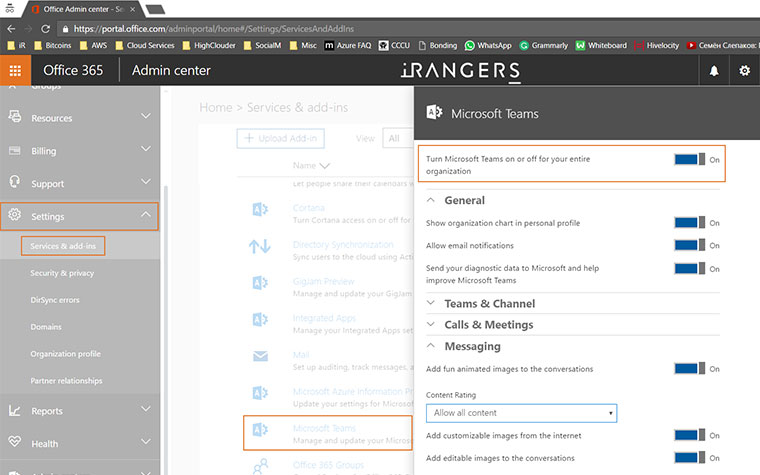Open Organization profile settings page
760x475 pixels.
point(65,353)
